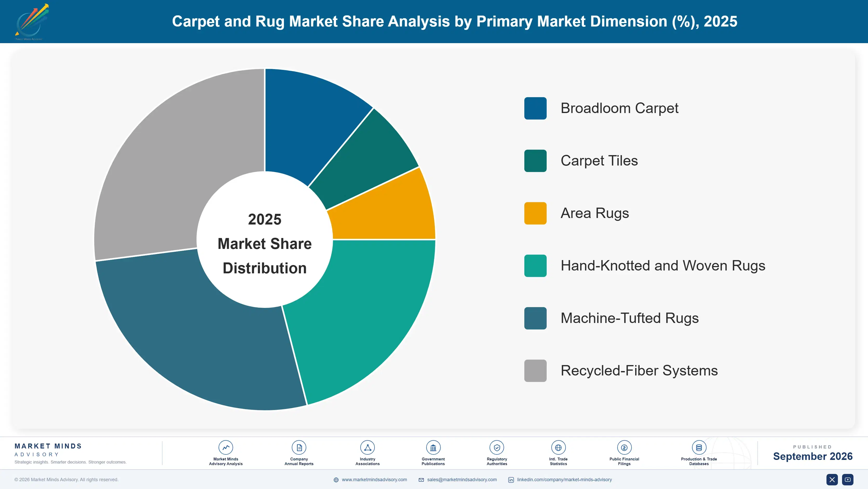This screenshot has height=489, width=868.
Task: Select the Broadloom Carpet legend label
Action: [x=619, y=108]
